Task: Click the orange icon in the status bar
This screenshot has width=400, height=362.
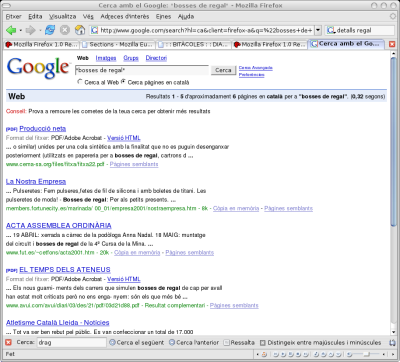Action: pyautogui.click(x=264, y=354)
